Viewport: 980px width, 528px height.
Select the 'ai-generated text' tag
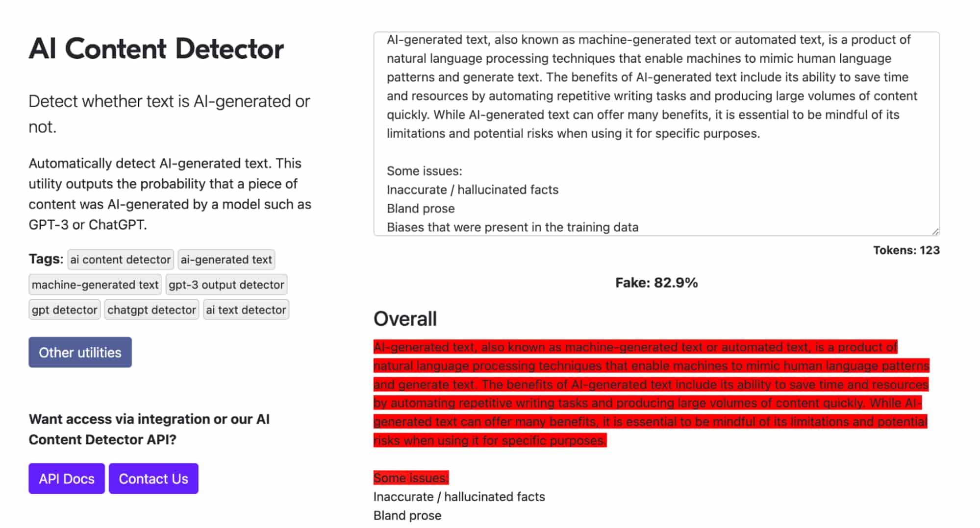(226, 260)
